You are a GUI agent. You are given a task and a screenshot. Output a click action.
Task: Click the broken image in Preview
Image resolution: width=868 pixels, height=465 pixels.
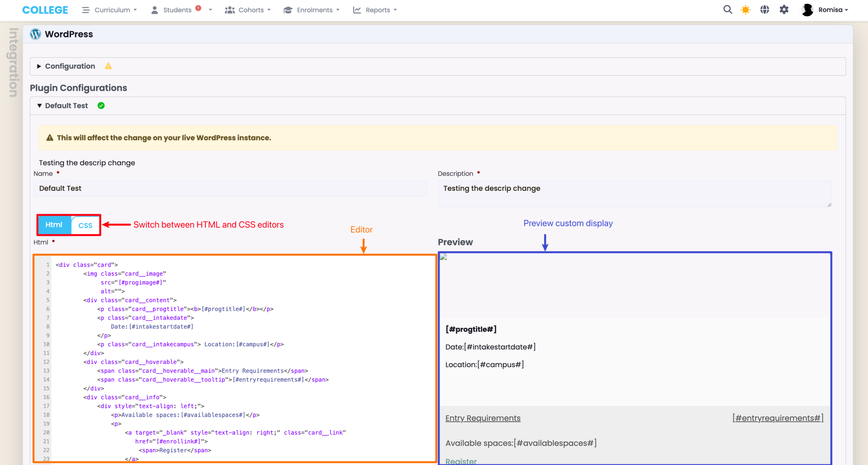point(443,257)
